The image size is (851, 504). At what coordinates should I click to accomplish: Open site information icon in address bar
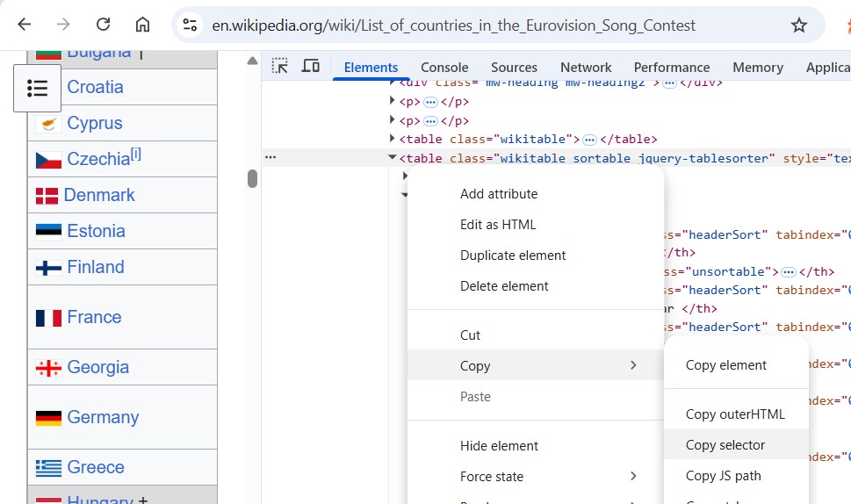click(191, 25)
